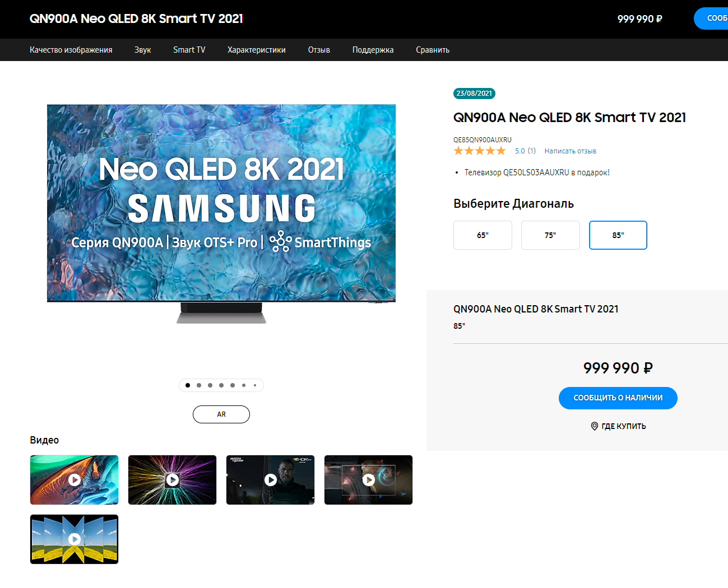Select the first carousel dot

(188, 385)
